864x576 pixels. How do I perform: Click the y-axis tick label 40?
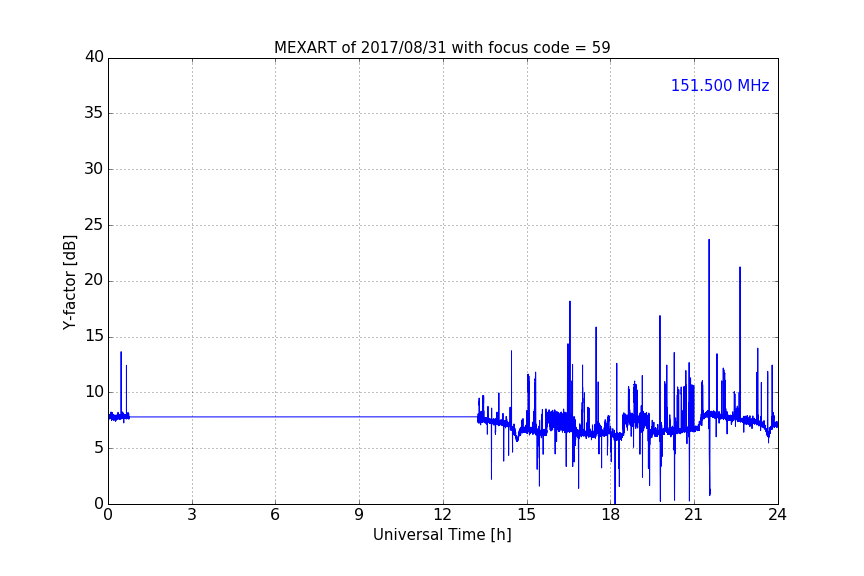(94, 57)
